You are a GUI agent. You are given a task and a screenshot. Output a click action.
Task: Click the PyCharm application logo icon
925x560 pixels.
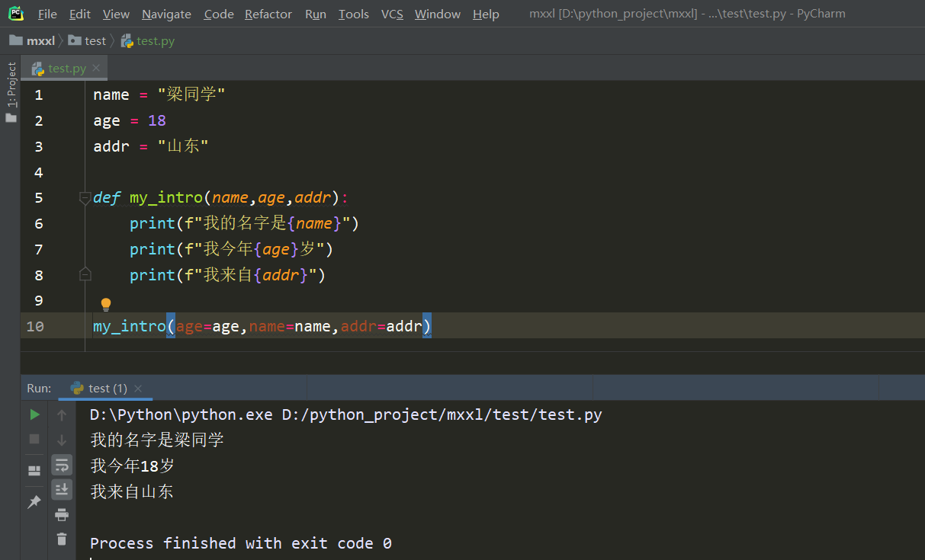point(16,14)
